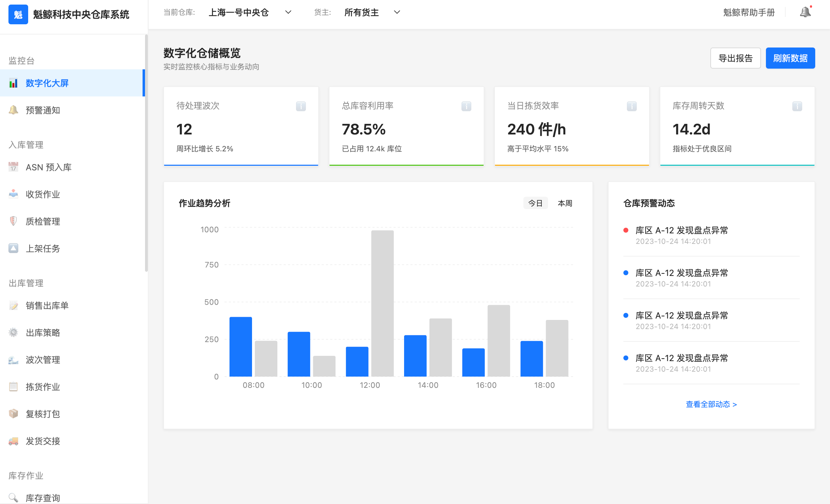Click the package icon beside 复核打包
This screenshot has height=504, width=830.
13,414
